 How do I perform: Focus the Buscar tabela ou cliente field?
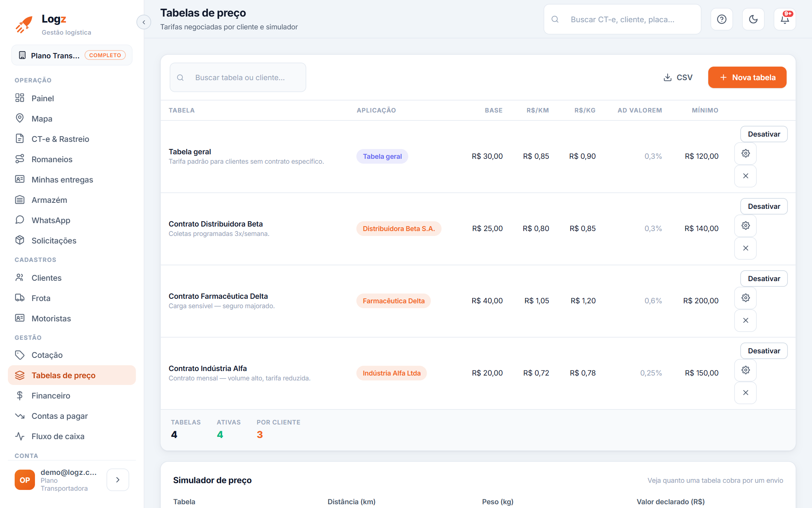[238, 78]
